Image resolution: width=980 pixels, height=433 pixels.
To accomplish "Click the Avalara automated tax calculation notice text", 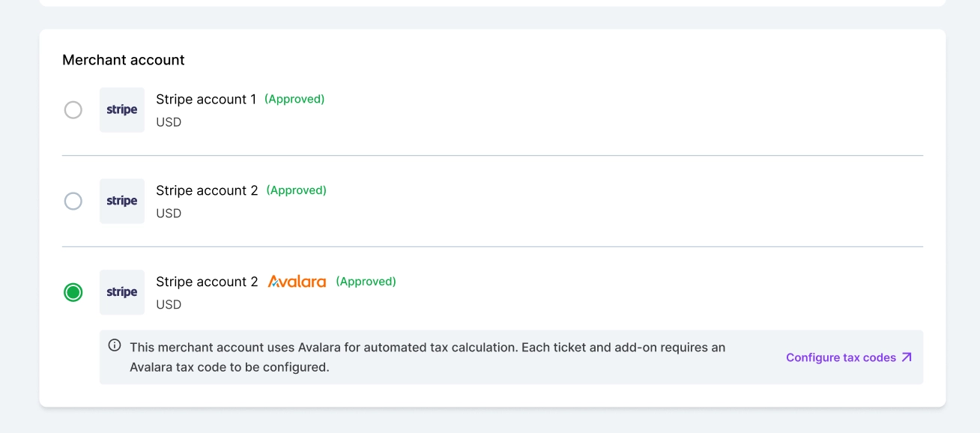I will pyautogui.click(x=427, y=357).
